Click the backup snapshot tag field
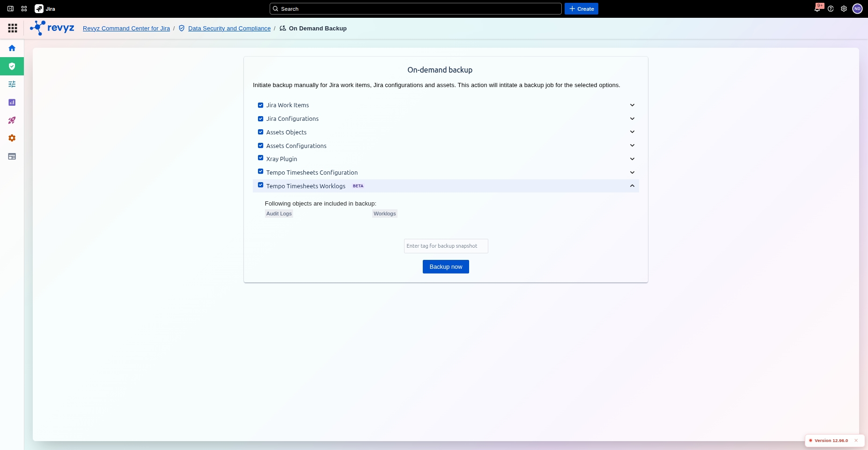The width and height of the screenshot is (868, 450). tap(446, 246)
